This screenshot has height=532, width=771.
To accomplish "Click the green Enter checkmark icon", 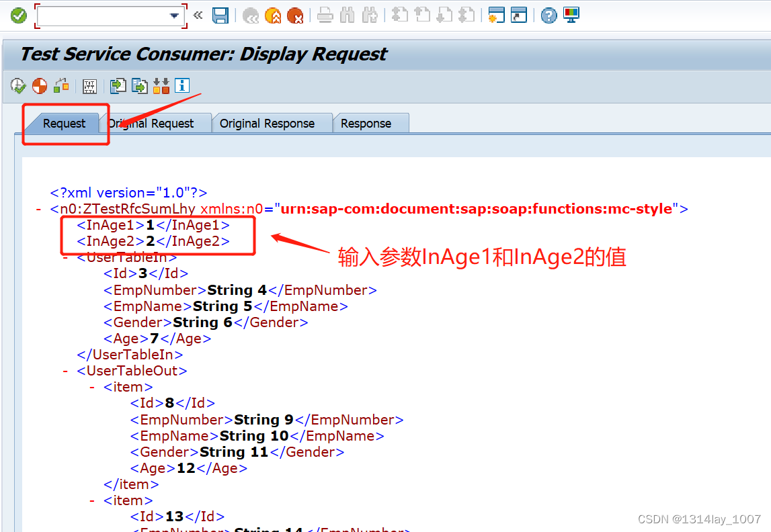I will tap(19, 15).
